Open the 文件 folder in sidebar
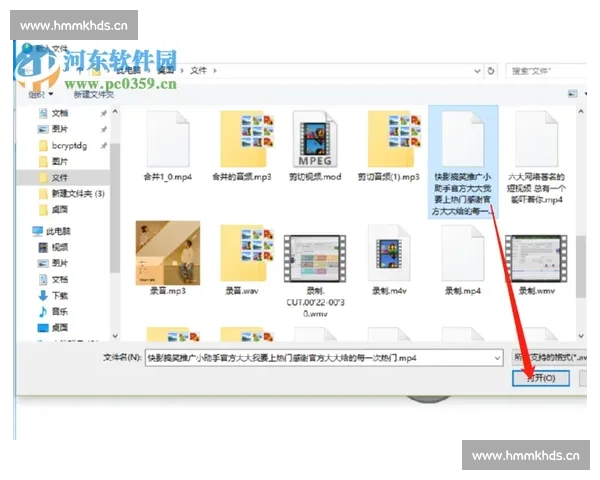This screenshot has height=480, width=600. click(x=60, y=178)
